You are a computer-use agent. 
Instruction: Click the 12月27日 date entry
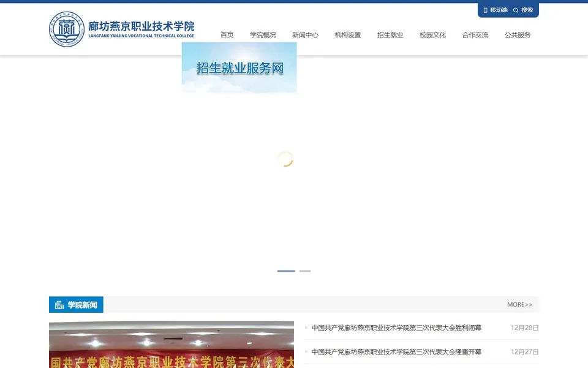tap(525, 352)
